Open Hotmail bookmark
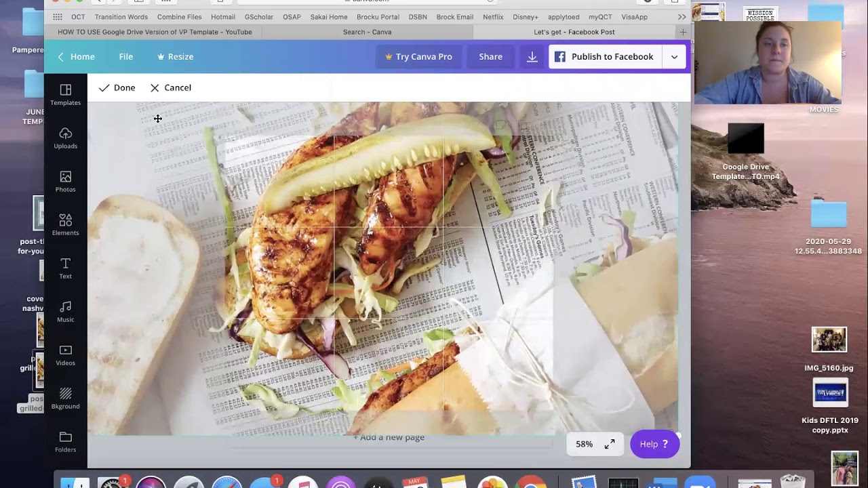The height and width of the screenshot is (488, 868). [x=223, y=17]
